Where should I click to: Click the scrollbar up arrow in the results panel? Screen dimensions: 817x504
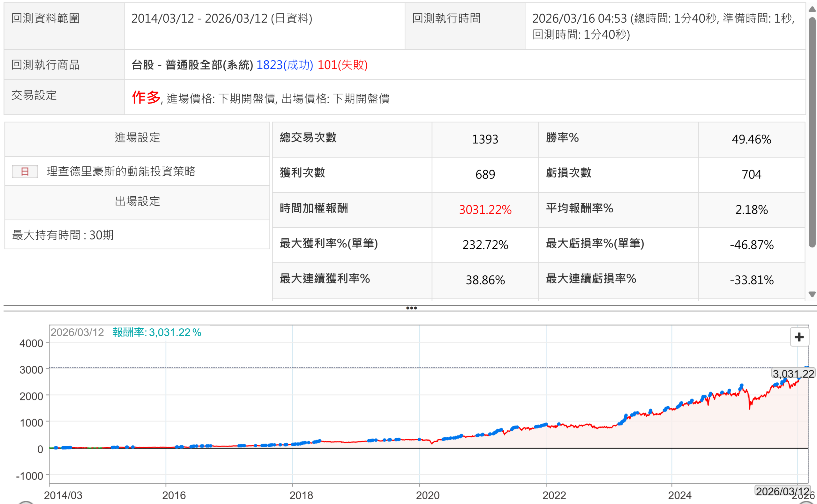[812, 9]
